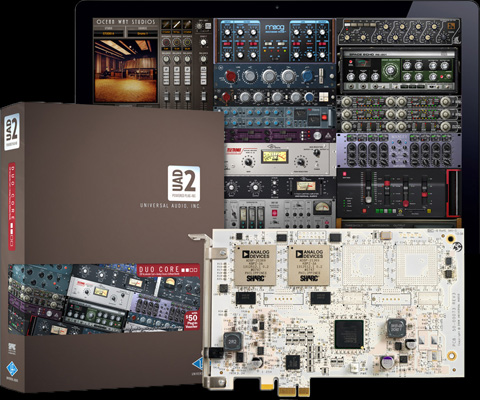This screenshot has width=480, height=400.
Task: Toggle the red square button on the Fairchild-style unit
Action: tap(275, 213)
